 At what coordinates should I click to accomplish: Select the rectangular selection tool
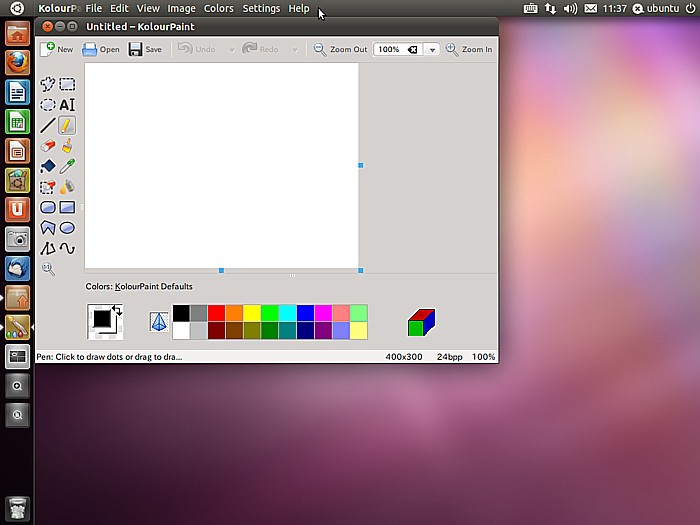(67, 84)
